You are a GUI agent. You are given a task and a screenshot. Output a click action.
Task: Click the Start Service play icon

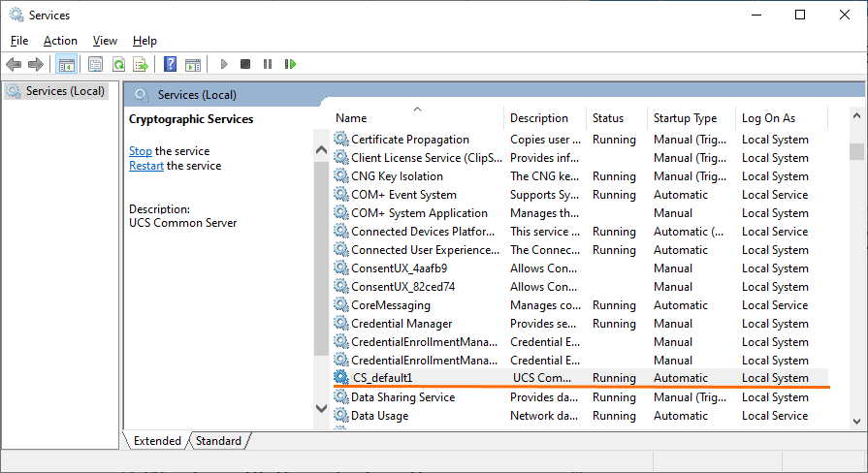pos(224,64)
